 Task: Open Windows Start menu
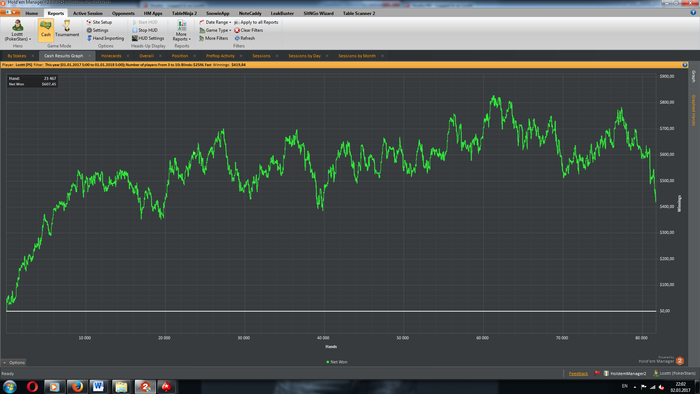click(x=10, y=386)
